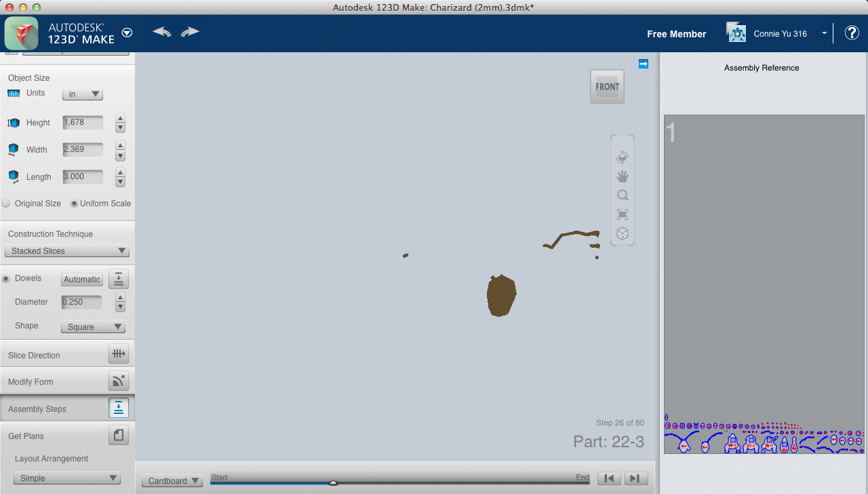Select the Assembly Steps panel row

click(67, 408)
